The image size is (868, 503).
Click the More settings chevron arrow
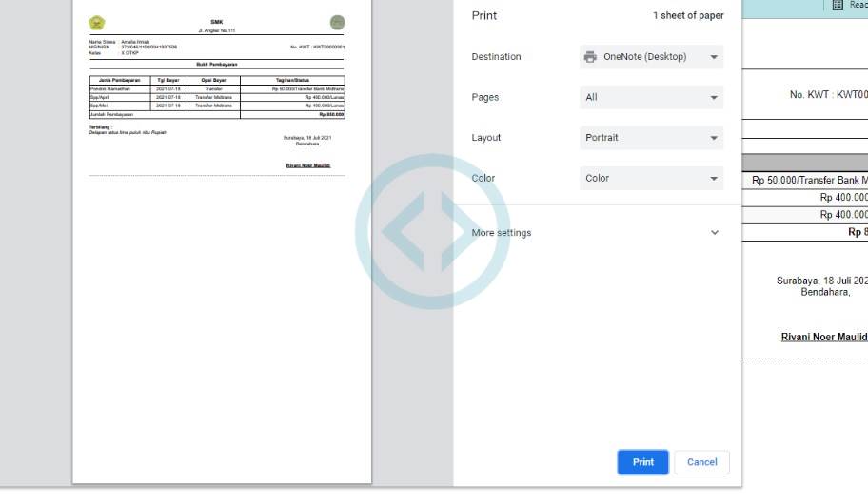pos(715,233)
